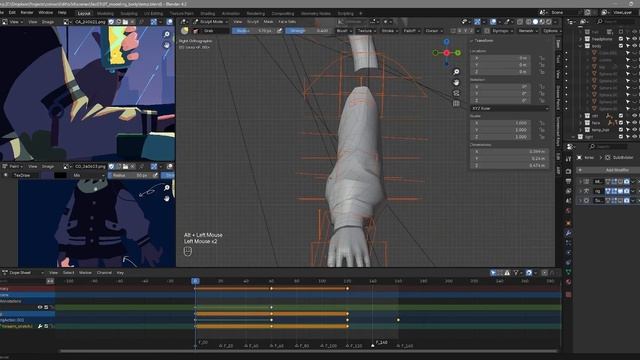Click the Dope Sheet filter funnel icon
Screen dimensions: 640x360
(516, 273)
